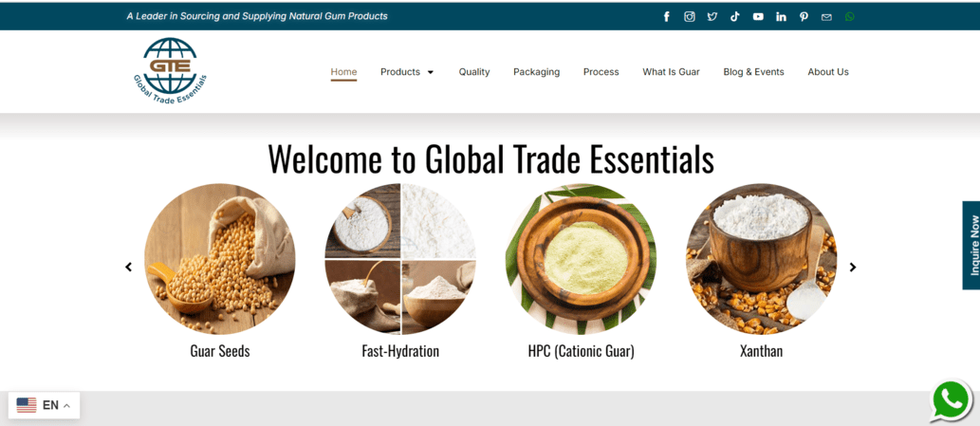The image size is (980, 426).
Task: Open the TikTok icon link
Action: [735, 17]
